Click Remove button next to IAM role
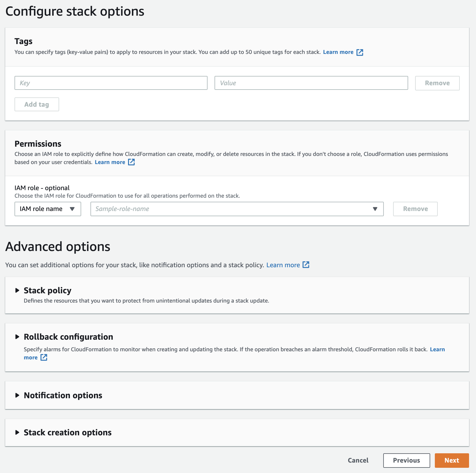 coord(415,209)
